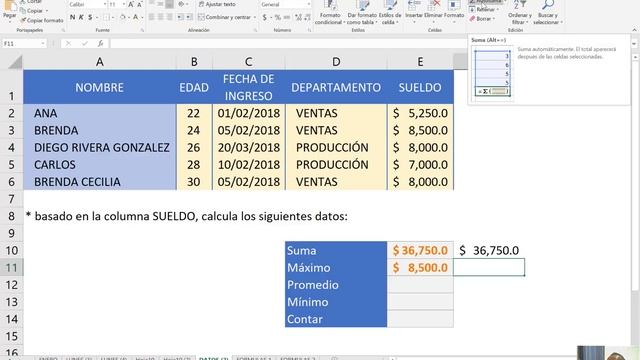Viewport: 640px width, 360px height.
Task: Open the font size dropdown
Action: coord(124,4)
